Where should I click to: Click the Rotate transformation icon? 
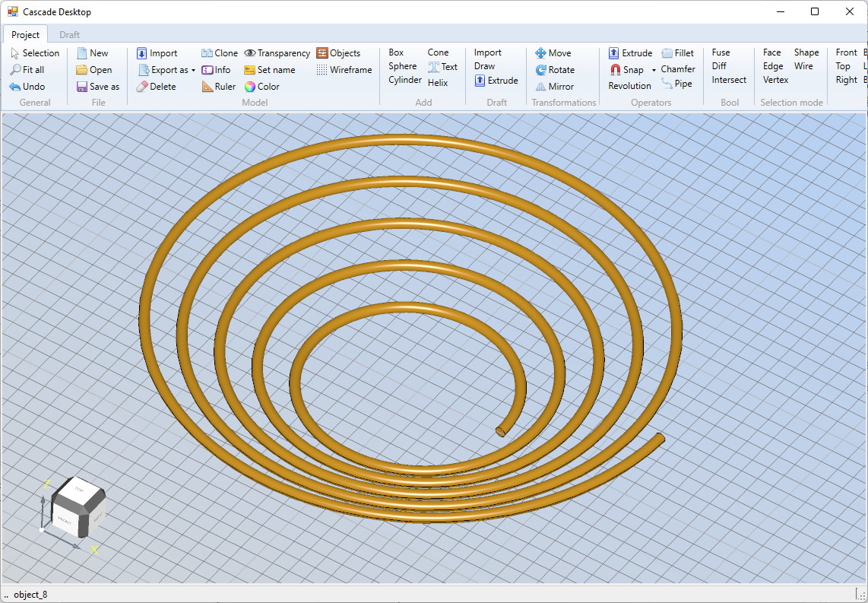540,70
